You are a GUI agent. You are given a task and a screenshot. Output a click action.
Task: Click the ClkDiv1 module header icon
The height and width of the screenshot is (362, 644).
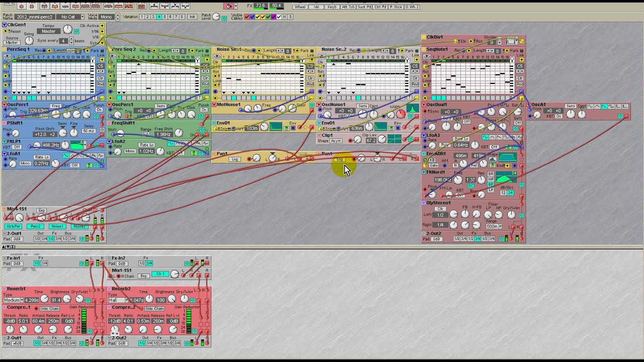(424, 37)
